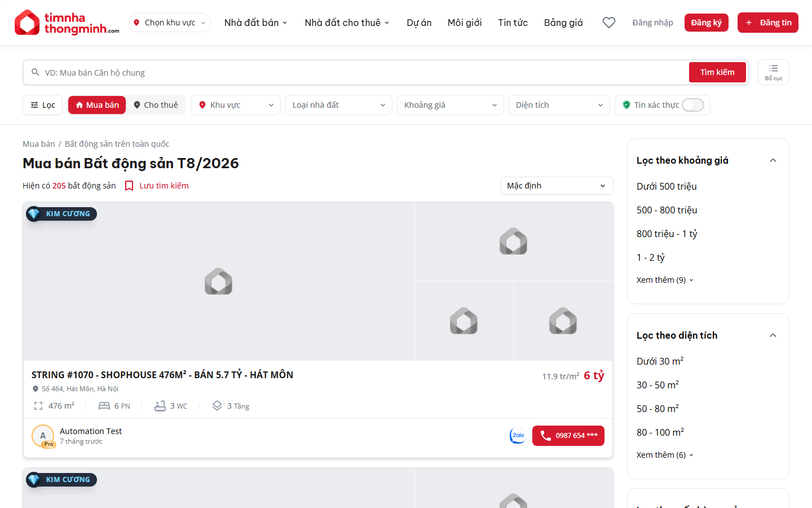Screen dimensions: 812x508
Task: Click the 476 m² area icon
Action: (x=38, y=406)
